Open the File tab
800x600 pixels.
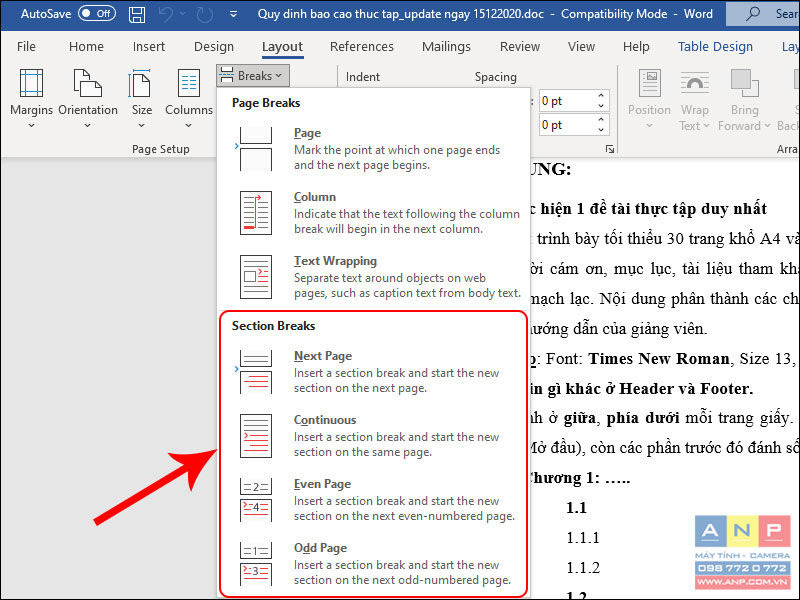point(26,46)
